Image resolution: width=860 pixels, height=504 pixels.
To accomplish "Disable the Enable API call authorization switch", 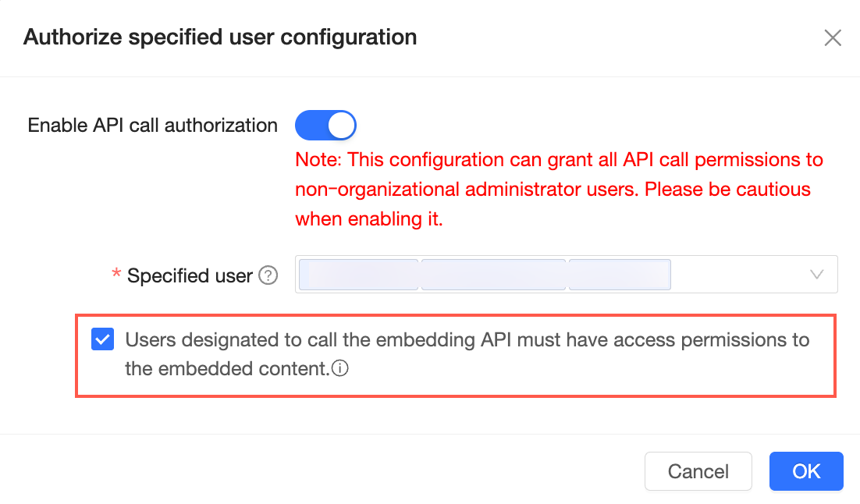I will click(325, 126).
